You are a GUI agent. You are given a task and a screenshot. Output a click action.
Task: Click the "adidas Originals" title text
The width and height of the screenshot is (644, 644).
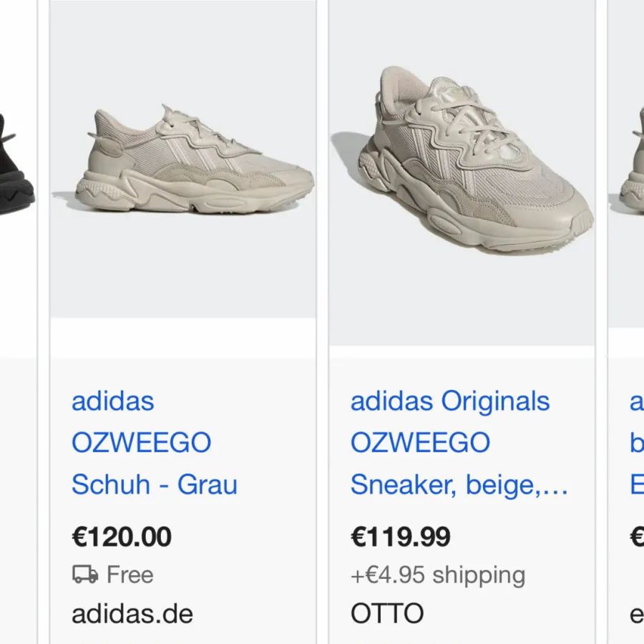[449, 401]
